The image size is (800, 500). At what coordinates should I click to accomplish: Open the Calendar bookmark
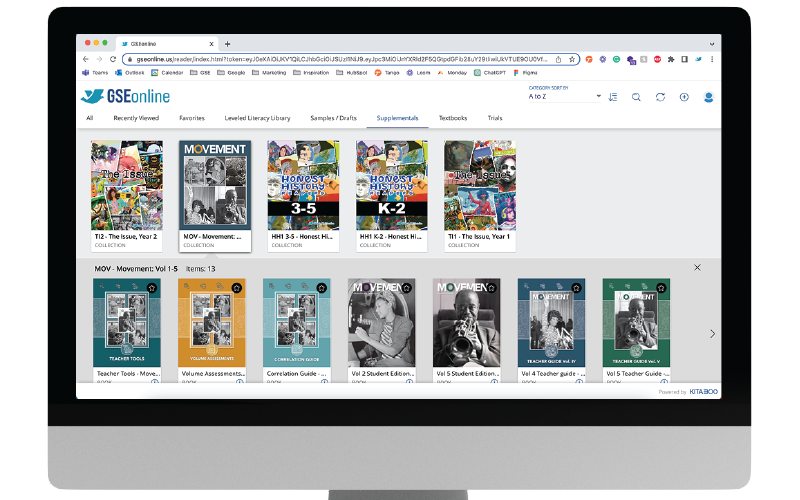click(167, 73)
